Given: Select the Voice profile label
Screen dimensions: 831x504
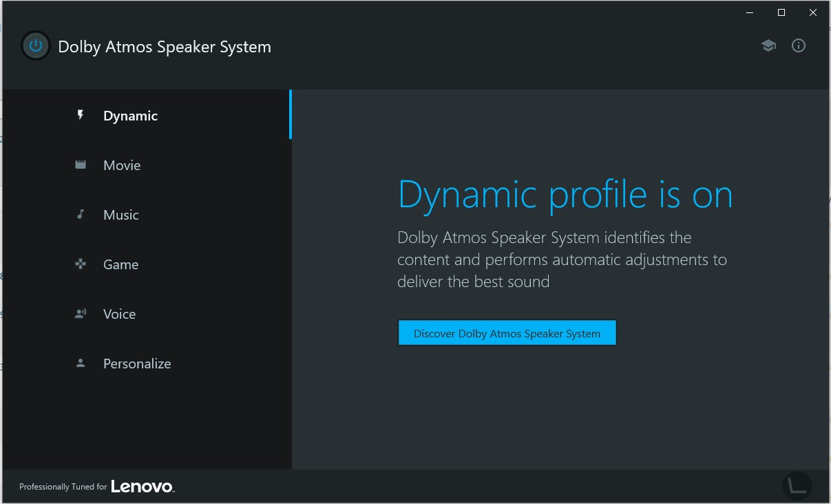Looking at the screenshot, I should 119,314.
